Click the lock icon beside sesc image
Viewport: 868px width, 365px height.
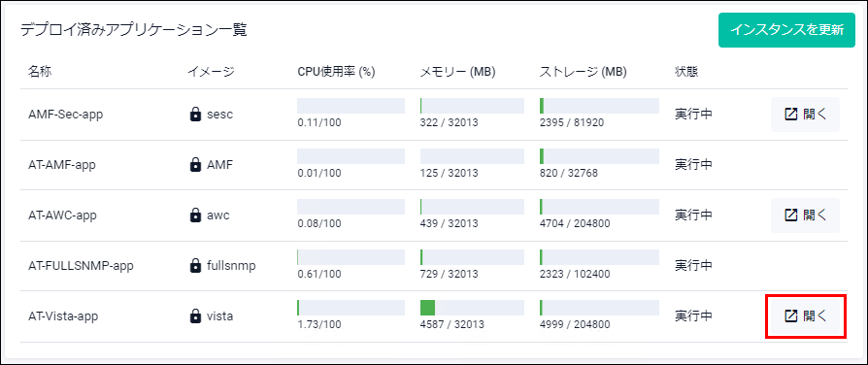pos(195,115)
